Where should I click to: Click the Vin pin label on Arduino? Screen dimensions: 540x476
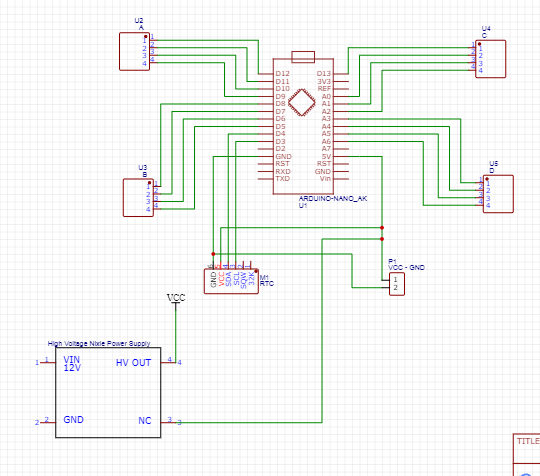(x=325, y=179)
